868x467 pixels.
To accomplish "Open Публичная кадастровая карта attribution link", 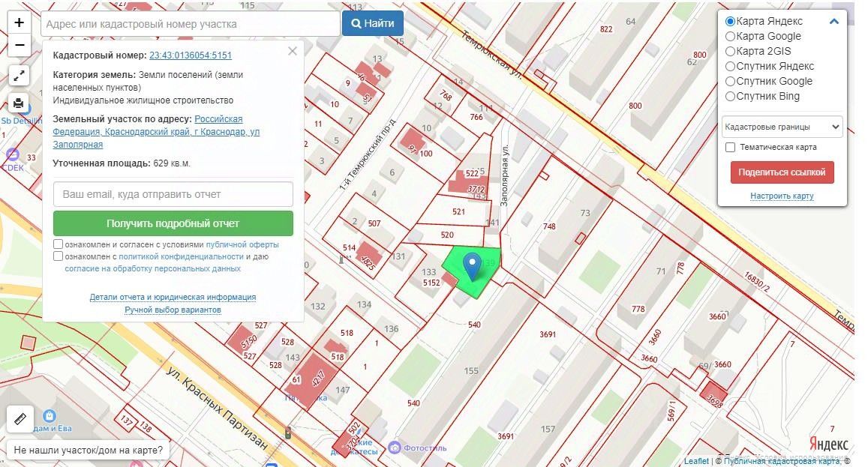I will pyautogui.click(x=782, y=461).
